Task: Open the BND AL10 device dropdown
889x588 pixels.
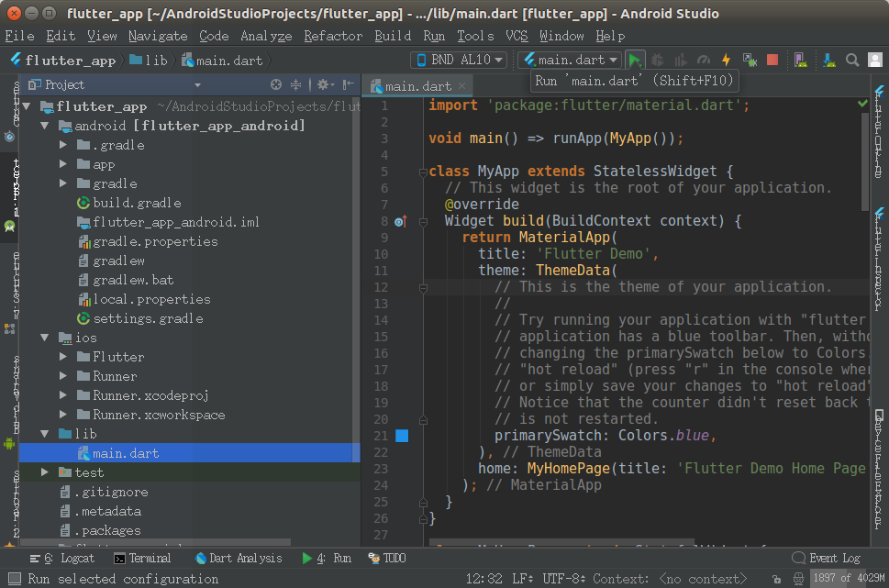Action: pyautogui.click(x=458, y=58)
